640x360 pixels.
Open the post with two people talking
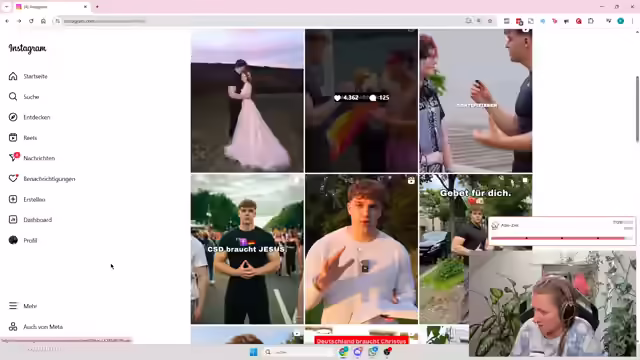[x=476, y=100]
